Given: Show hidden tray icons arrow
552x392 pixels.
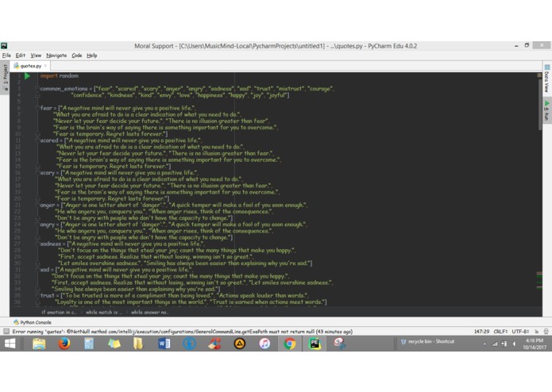Looking at the screenshot, I should [x=484, y=344].
